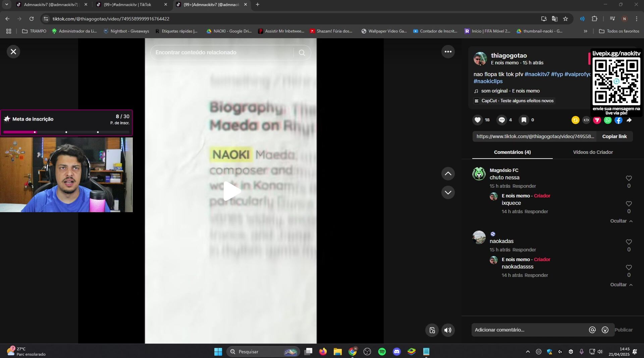
Task: Switch to first Admnaokitv7 browser tab
Action: click(51, 5)
